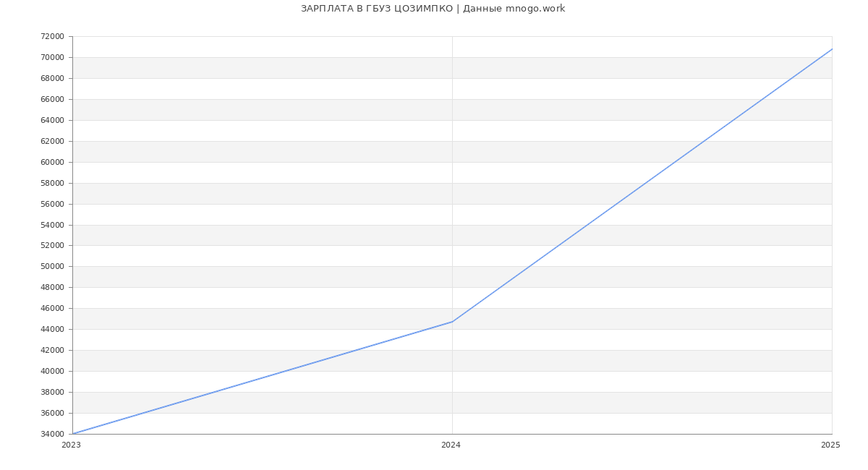Click the 50000 y-axis label
Screen dimensions: 868x470
pos(53,267)
